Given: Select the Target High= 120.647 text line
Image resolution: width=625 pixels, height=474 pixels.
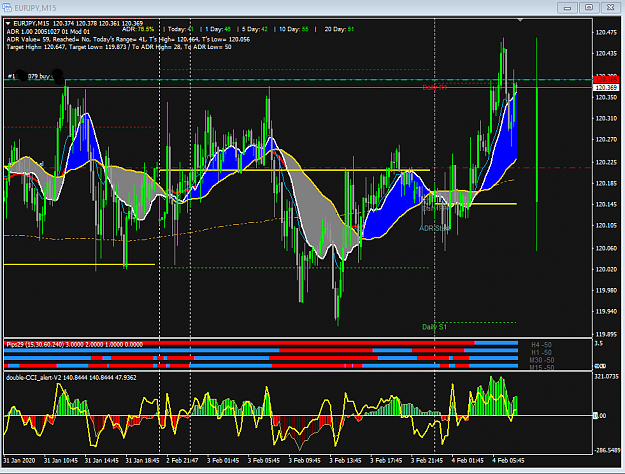Looking at the screenshot, I should [119, 47].
